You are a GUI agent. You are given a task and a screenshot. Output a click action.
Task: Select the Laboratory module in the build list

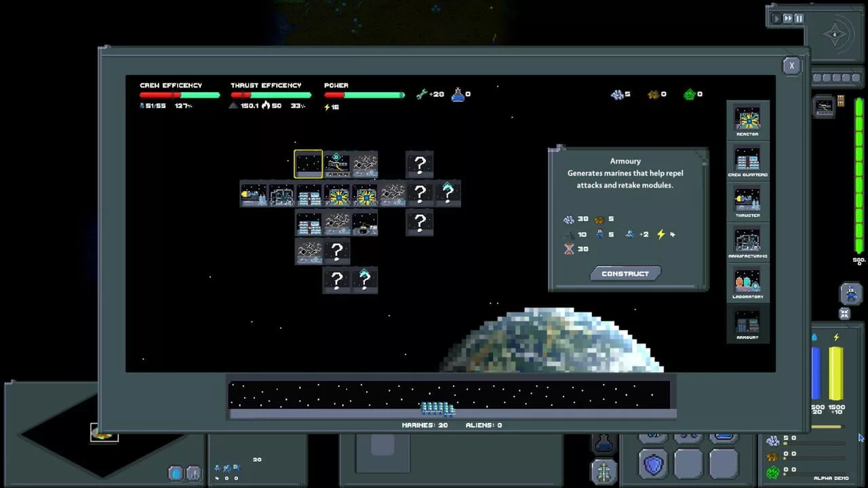point(748,283)
